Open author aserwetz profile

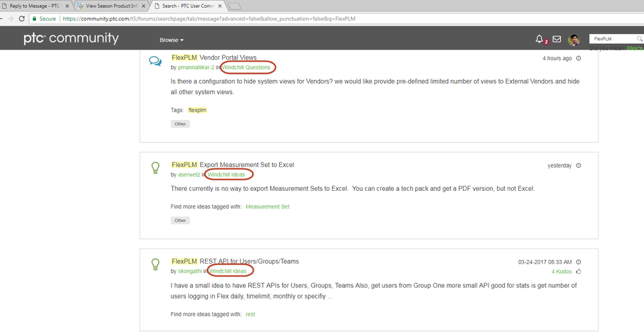(x=189, y=175)
